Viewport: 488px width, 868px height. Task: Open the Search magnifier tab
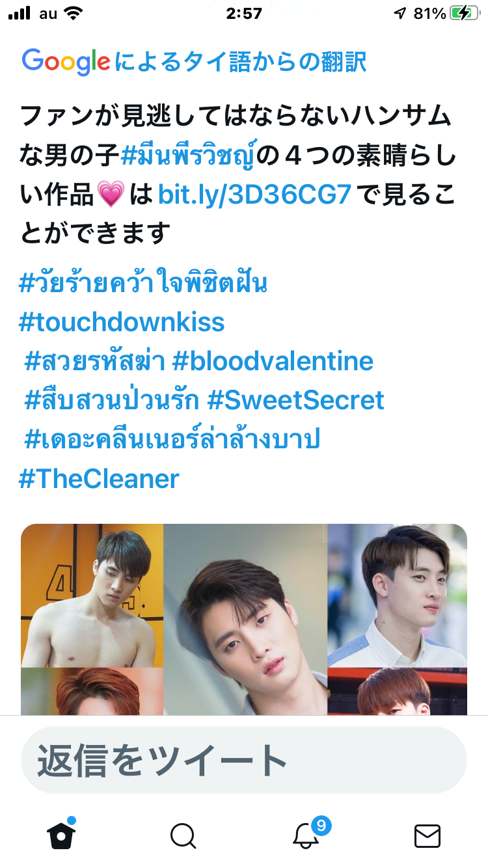[183, 835]
